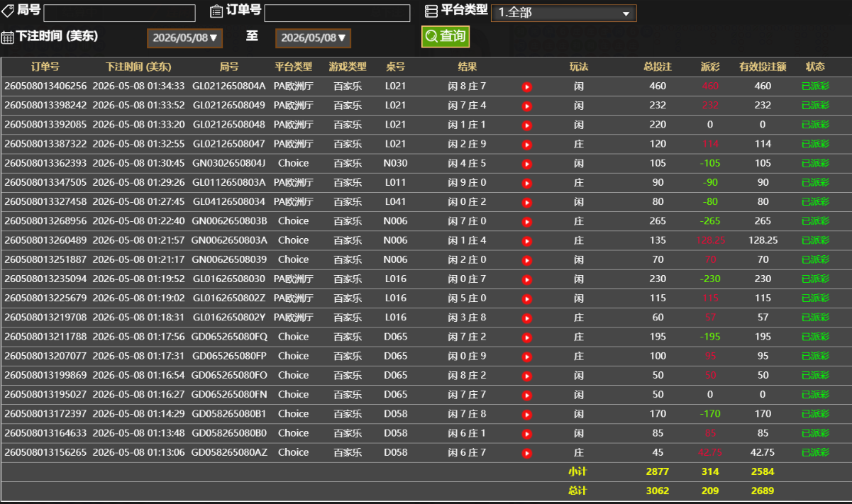Click the calendar icon beside 下注时间
Image resolution: width=852 pixels, height=504 pixels.
pyautogui.click(x=7, y=38)
